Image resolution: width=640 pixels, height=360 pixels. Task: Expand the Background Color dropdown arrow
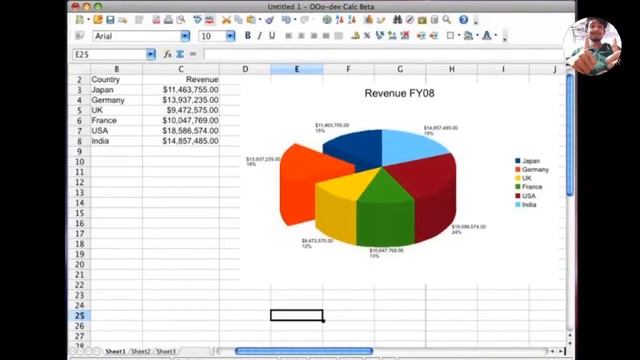[x=478, y=36]
